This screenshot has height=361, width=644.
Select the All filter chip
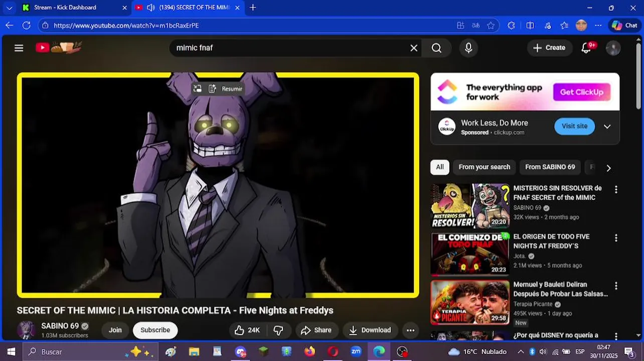point(440,167)
